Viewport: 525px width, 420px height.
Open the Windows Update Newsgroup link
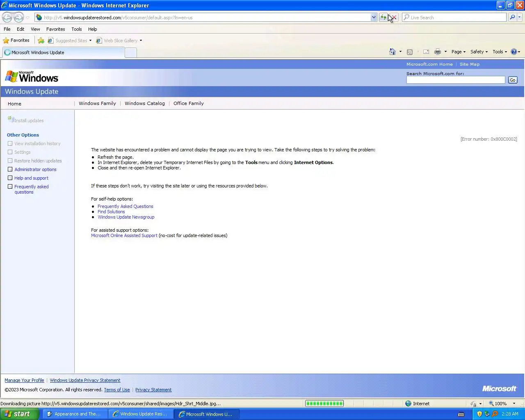tap(126, 217)
